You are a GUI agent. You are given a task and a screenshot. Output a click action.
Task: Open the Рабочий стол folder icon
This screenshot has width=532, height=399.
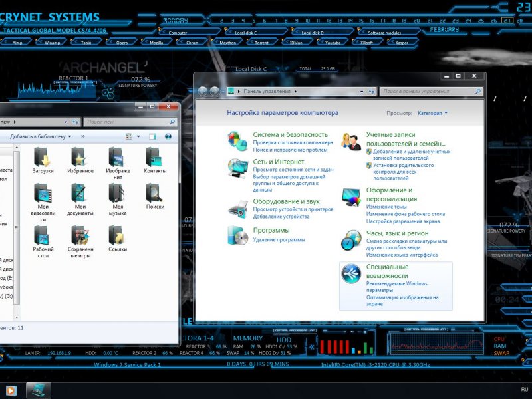click(x=43, y=235)
